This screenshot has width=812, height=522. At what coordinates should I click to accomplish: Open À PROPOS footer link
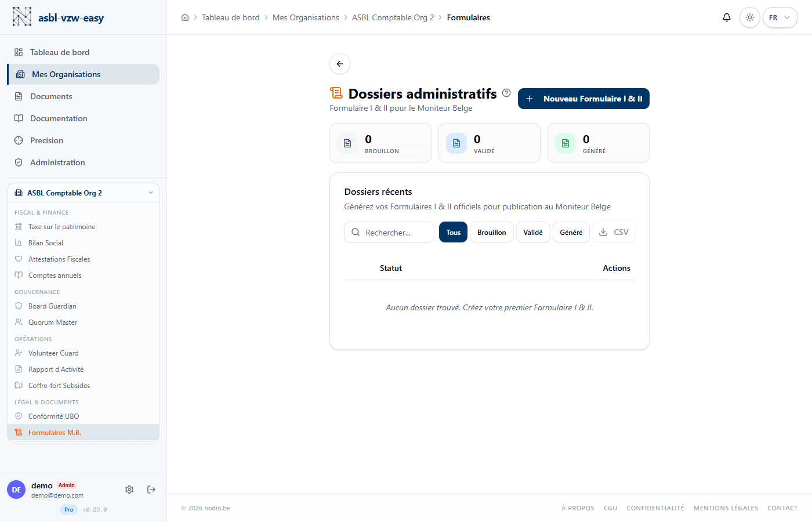(x=578, y=508)
